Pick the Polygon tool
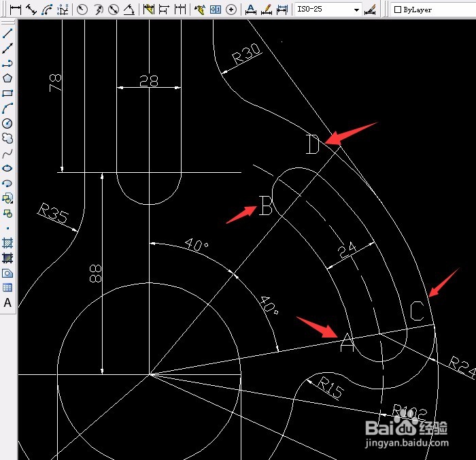476x460 pixels. coord(7,78)
